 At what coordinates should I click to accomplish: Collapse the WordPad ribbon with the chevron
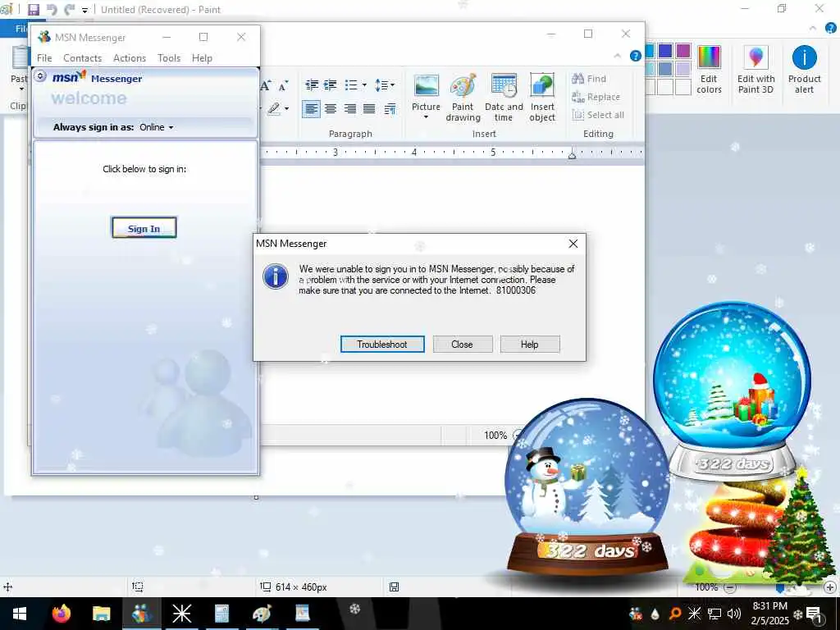(x=617, y=56)
